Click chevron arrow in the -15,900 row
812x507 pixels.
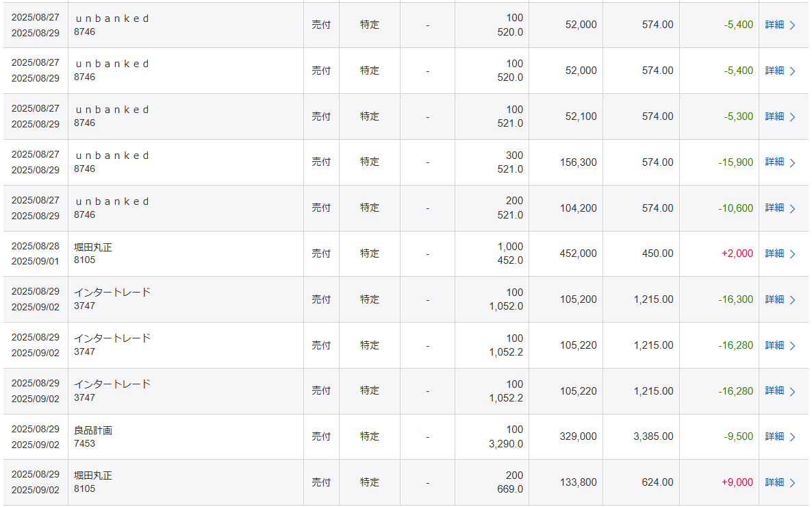pos(792,163)
